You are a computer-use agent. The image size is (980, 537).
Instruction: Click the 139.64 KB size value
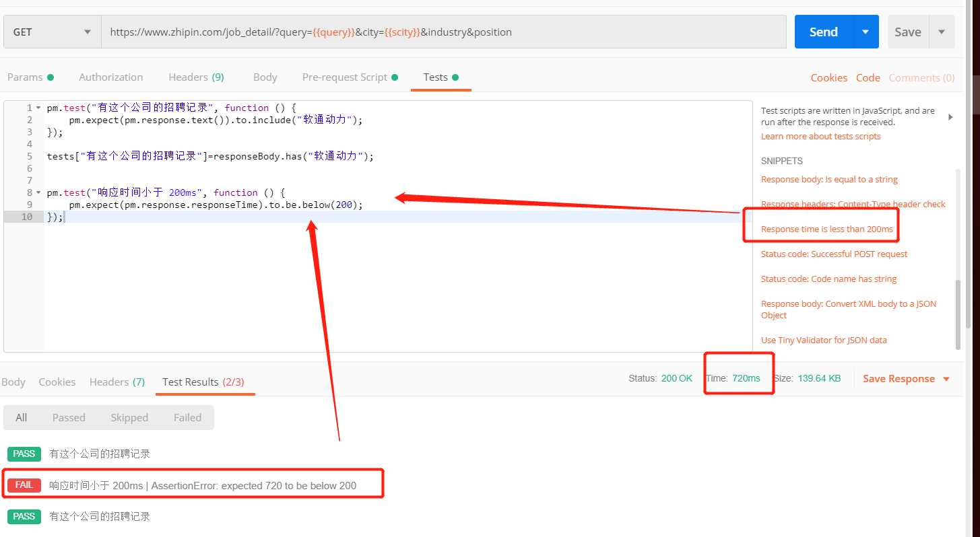819,378
